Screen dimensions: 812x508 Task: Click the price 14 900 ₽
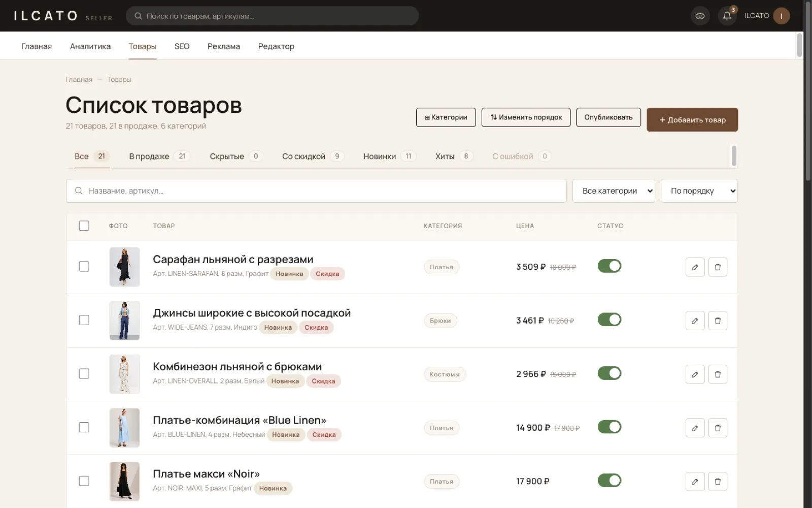point(533,428)
